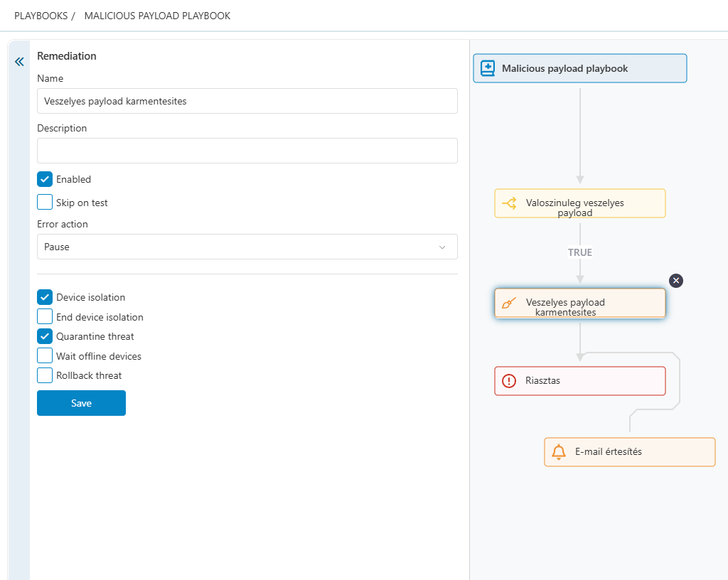Collapse the Remediation panel with the double chevron
This screenshot has height=580, width=728.
pyautogui.click(x=18, y=62)
